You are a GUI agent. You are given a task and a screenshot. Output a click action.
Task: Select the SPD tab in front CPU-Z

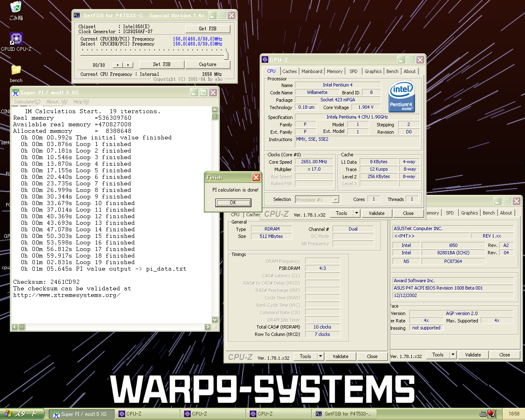point(354,71)
